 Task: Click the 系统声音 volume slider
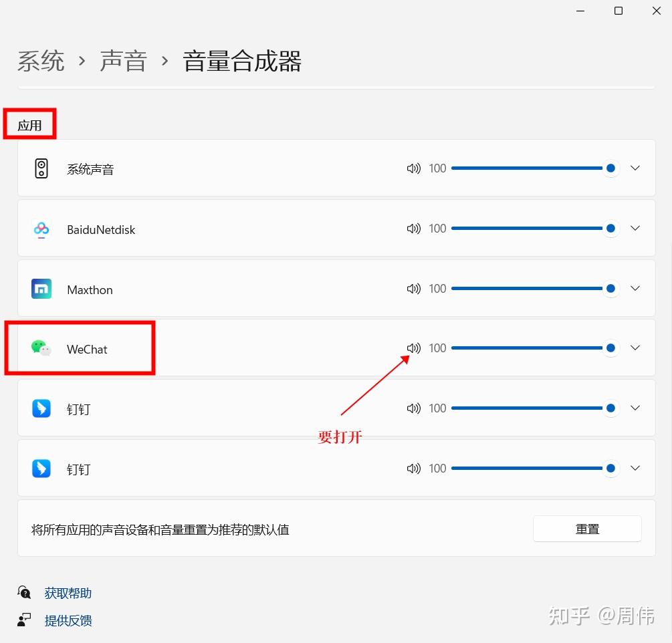click(534, 168)
